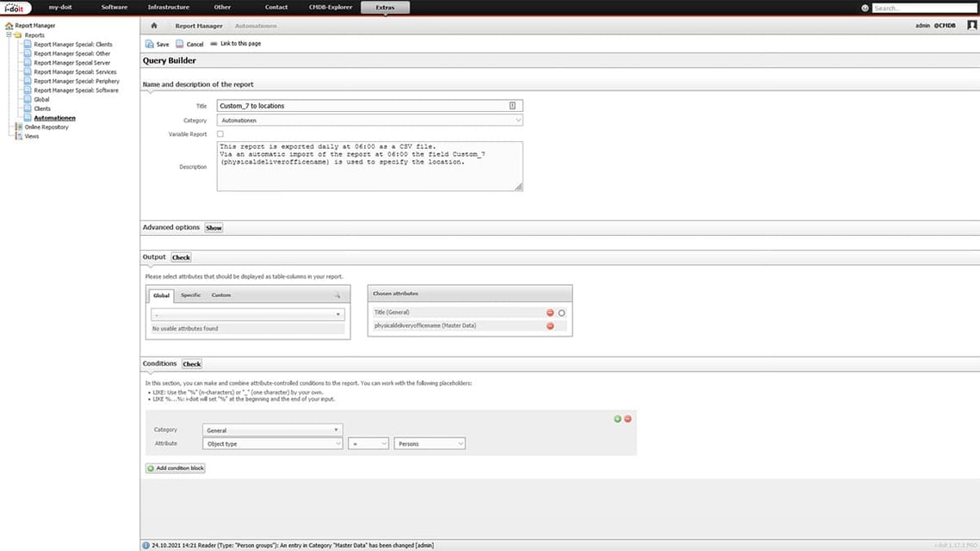Open the CMDB-Explorer menu
The image size is (980, 551).
(331, 8)
